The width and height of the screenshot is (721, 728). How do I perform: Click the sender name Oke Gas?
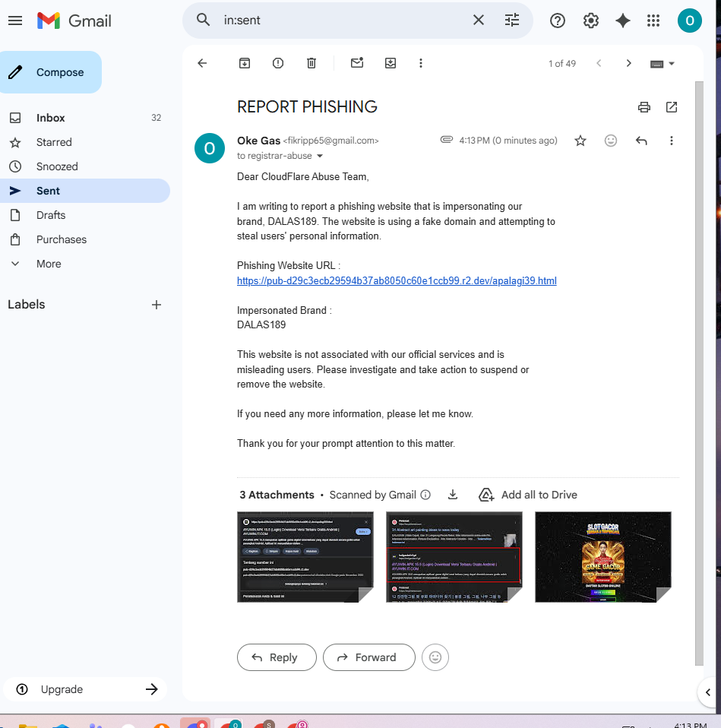[258, 141]
